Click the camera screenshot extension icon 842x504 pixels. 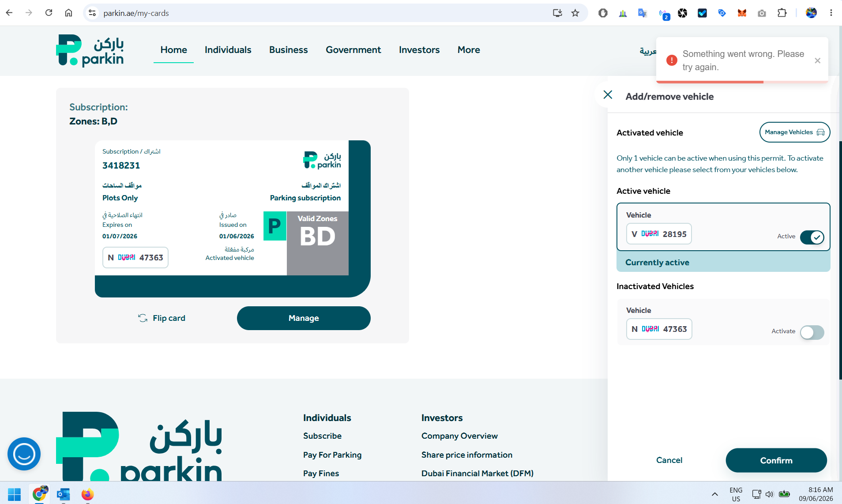pyautogui.click(x=762, y=13)
